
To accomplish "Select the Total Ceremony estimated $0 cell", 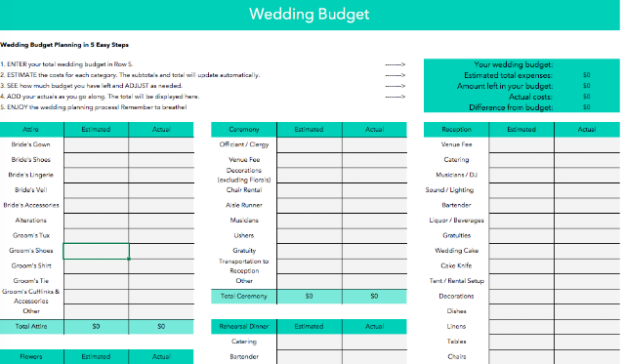I will tap(310, 297).
